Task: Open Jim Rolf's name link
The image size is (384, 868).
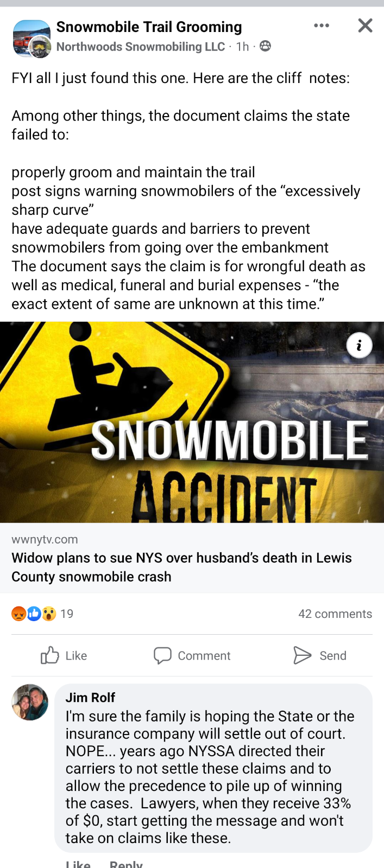Action: (90, 697)
